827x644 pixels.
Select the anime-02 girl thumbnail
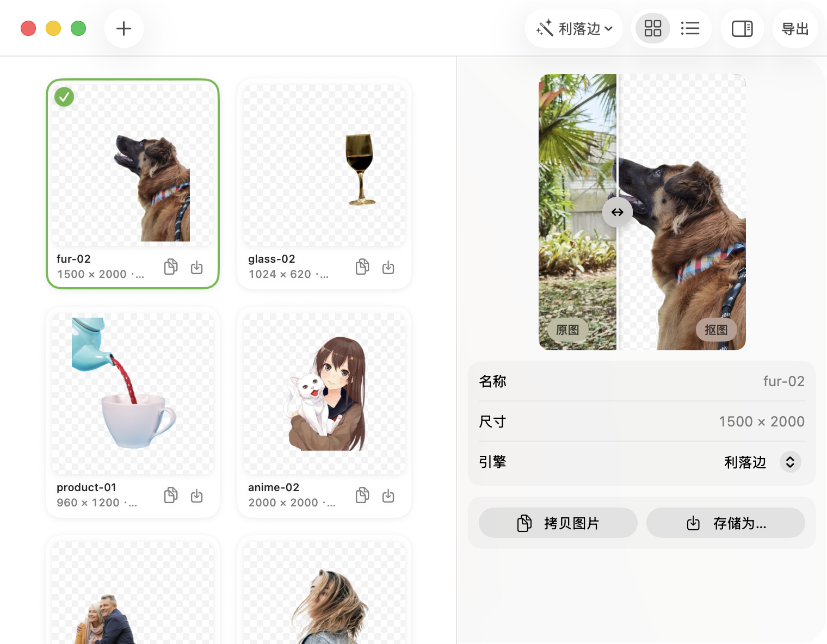click(x=324, y=394)
